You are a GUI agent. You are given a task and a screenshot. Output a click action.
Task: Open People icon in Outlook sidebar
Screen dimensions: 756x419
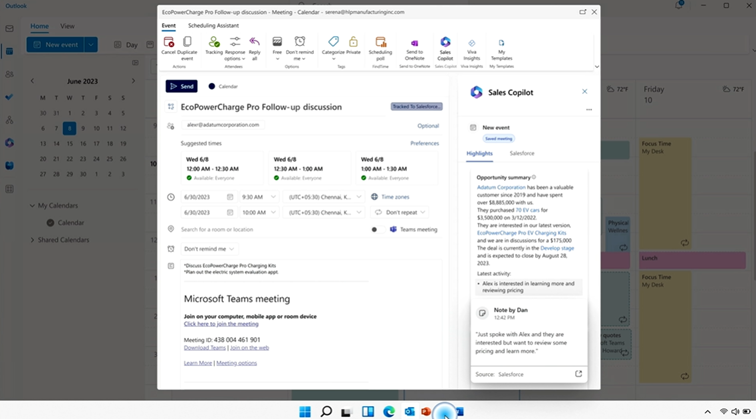[9, 74]
